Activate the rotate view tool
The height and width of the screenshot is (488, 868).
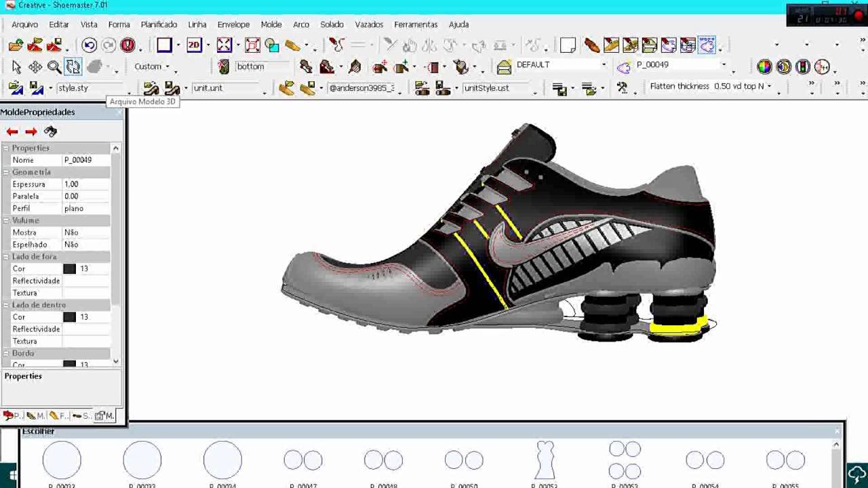pyautogui.click(x=73, y=66)
